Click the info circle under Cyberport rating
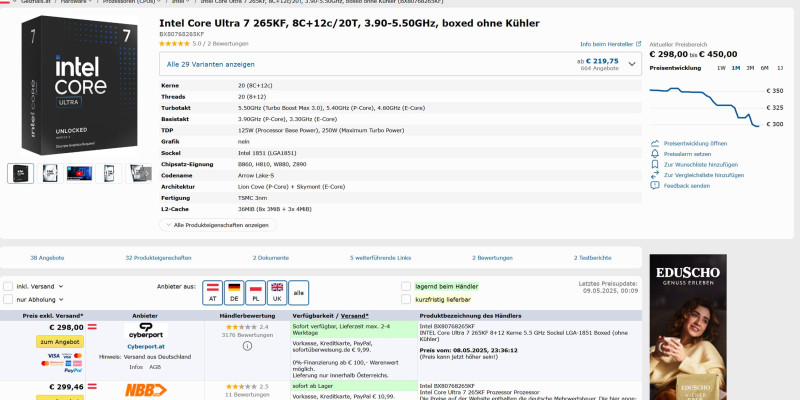 pos(247,346)
